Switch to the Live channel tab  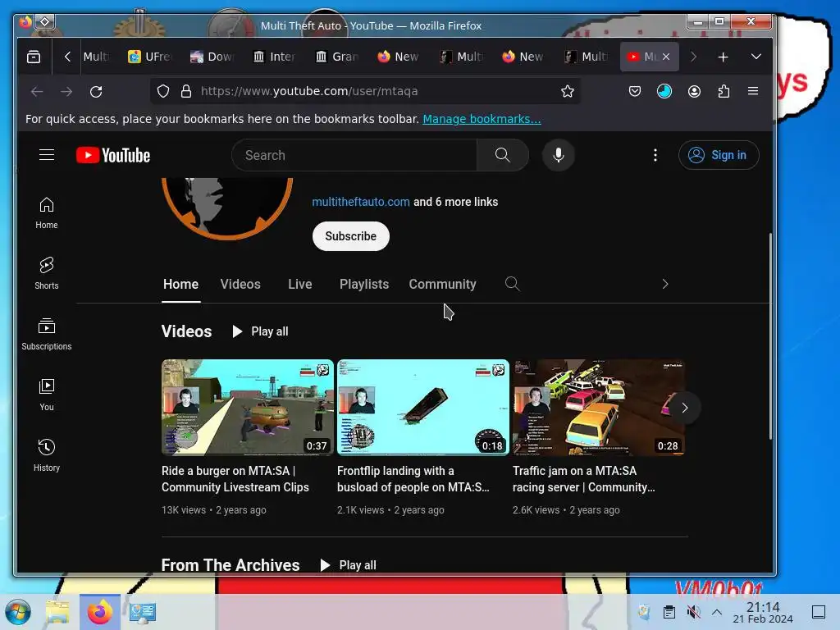click(x=300, y=284)
